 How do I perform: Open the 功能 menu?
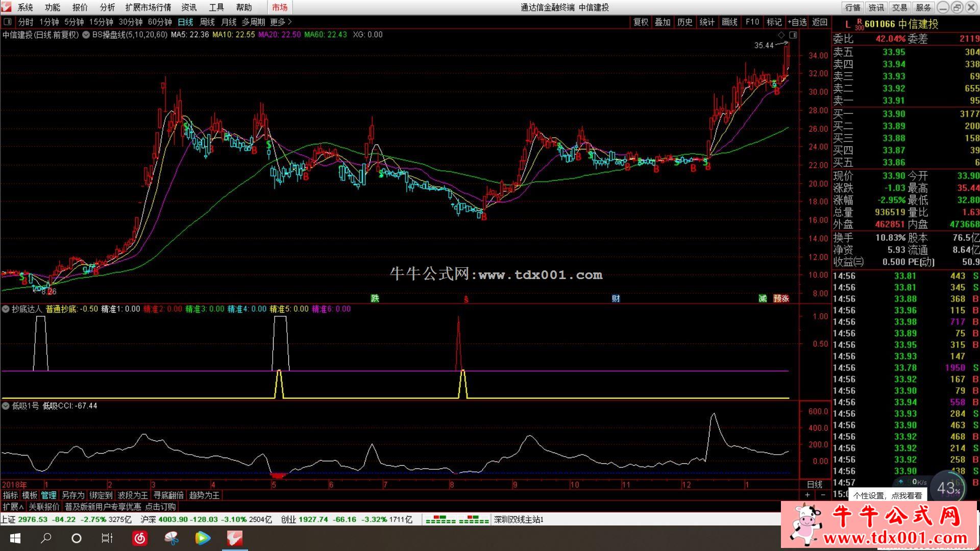click(x=53, y=7)
